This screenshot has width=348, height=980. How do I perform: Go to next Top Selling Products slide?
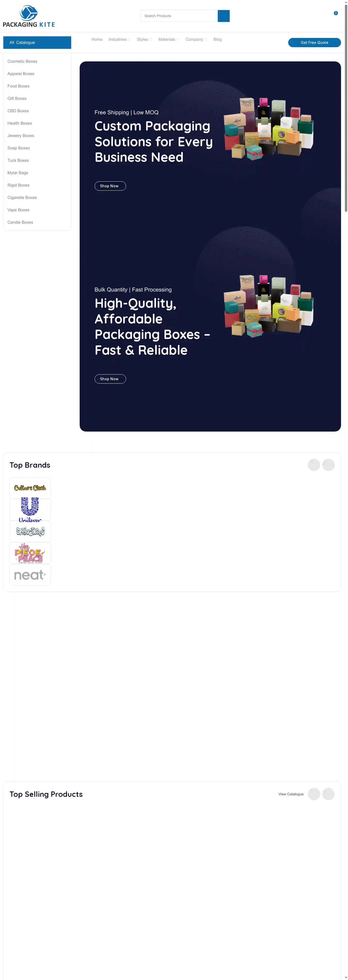(328, 794)
